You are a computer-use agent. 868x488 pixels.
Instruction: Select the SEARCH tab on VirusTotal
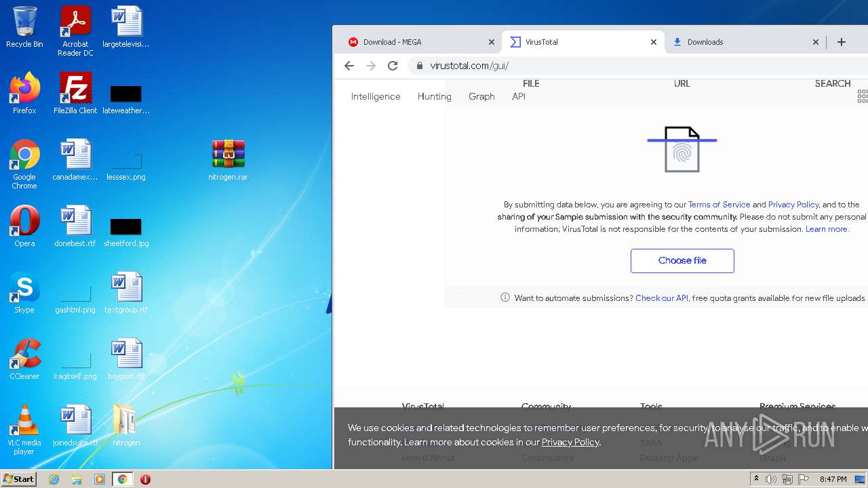pyautogui.click(x=833, y=83)
